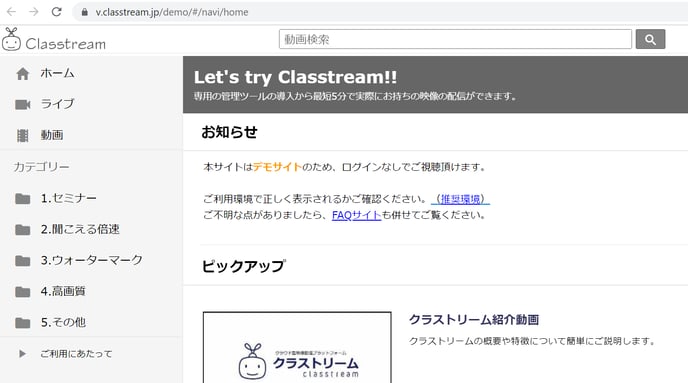Open the ホーム menu item
Image resolution: width=688 pixels, height=383 pixels.
57,73
